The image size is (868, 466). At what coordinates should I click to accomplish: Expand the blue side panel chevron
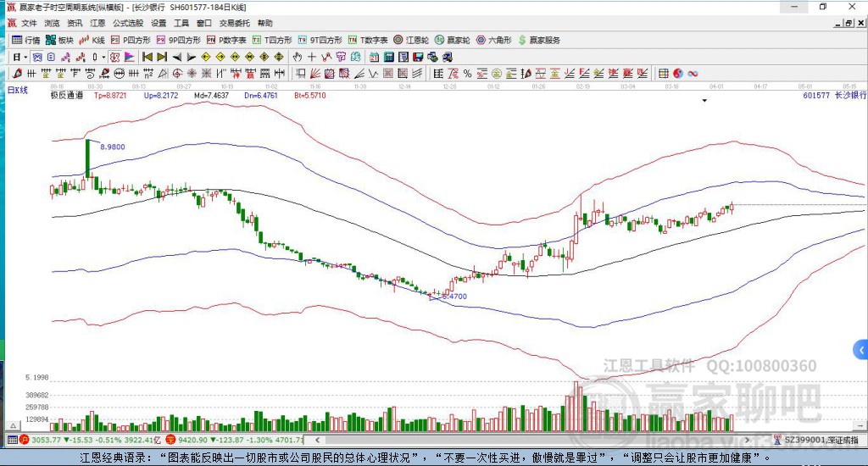[861, 350]
